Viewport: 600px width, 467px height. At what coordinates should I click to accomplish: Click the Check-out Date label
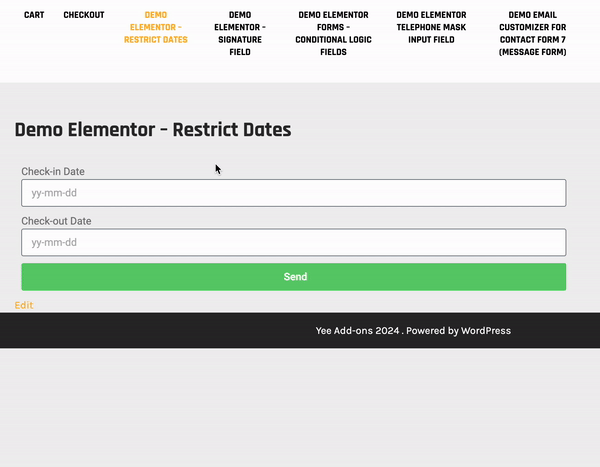56,221
